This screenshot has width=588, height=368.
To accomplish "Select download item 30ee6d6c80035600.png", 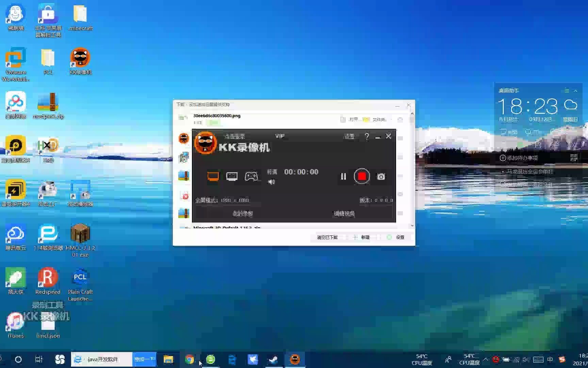I will (x=217, y=116).
